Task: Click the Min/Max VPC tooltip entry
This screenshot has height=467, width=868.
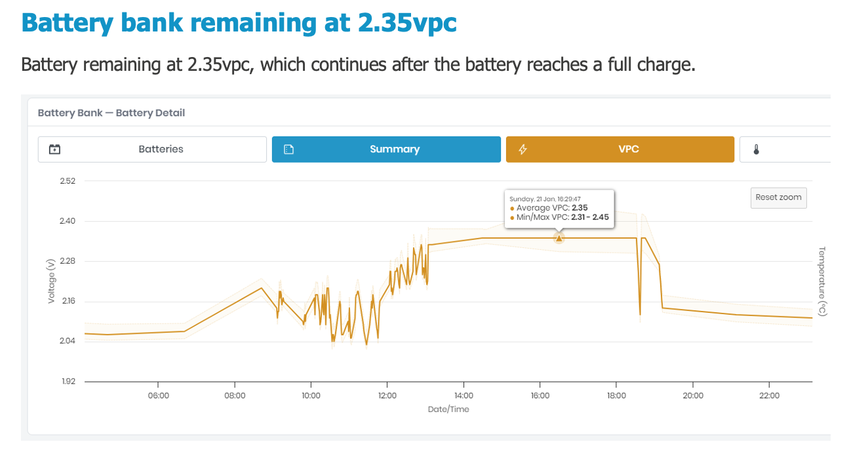Action: [x=562, y=217]
